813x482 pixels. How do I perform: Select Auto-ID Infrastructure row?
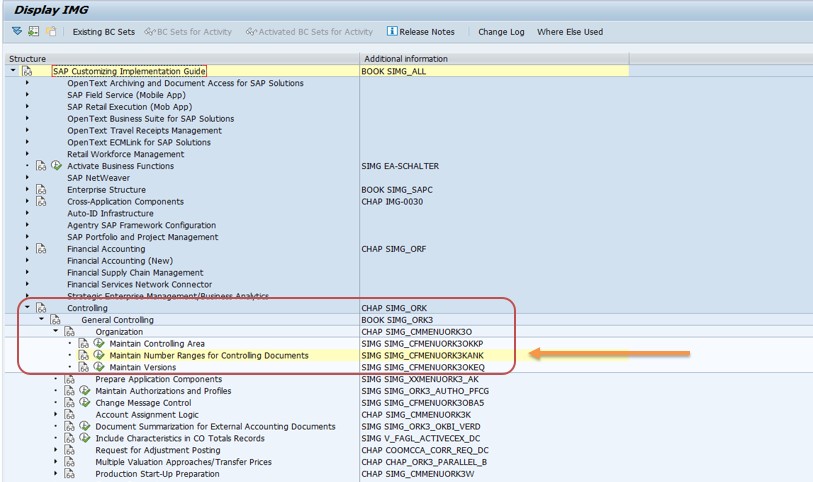(x=110, y=213)
